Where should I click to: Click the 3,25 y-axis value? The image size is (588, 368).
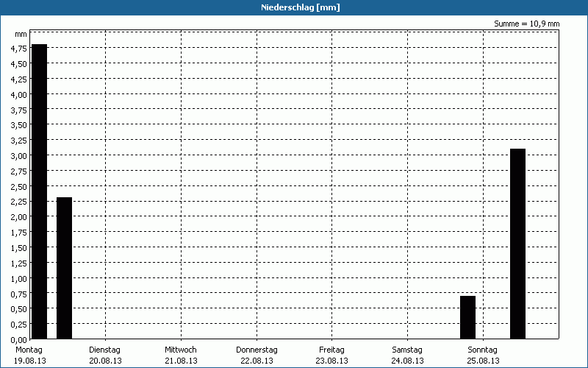tap(19, 141)
